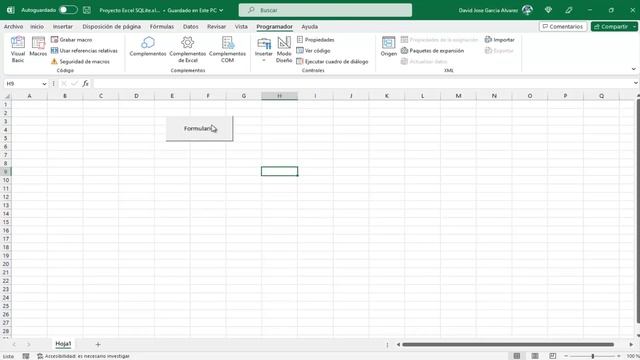Screen dimensions: 640x360
Task: Open the Archivo menu
Action: point(13,27)
